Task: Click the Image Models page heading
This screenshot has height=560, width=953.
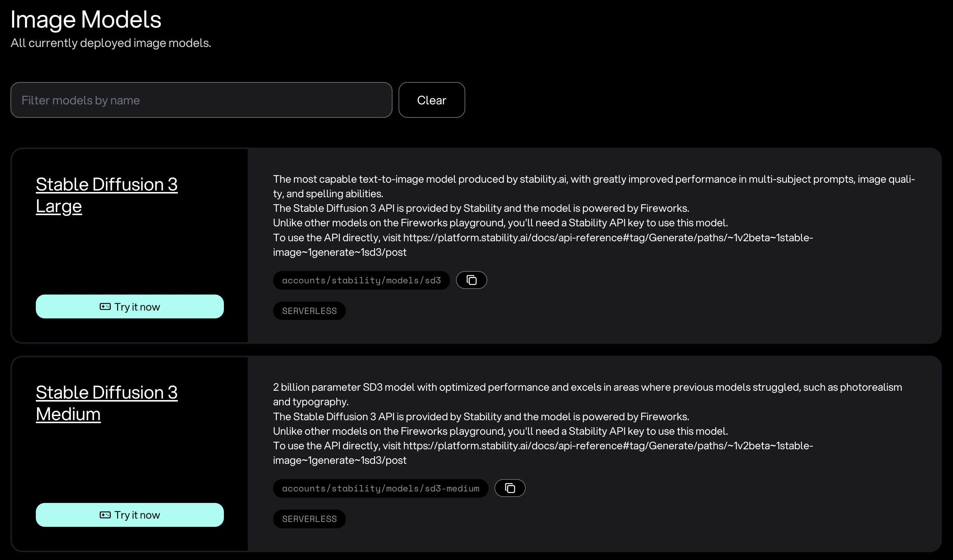Action: [86, 19]
